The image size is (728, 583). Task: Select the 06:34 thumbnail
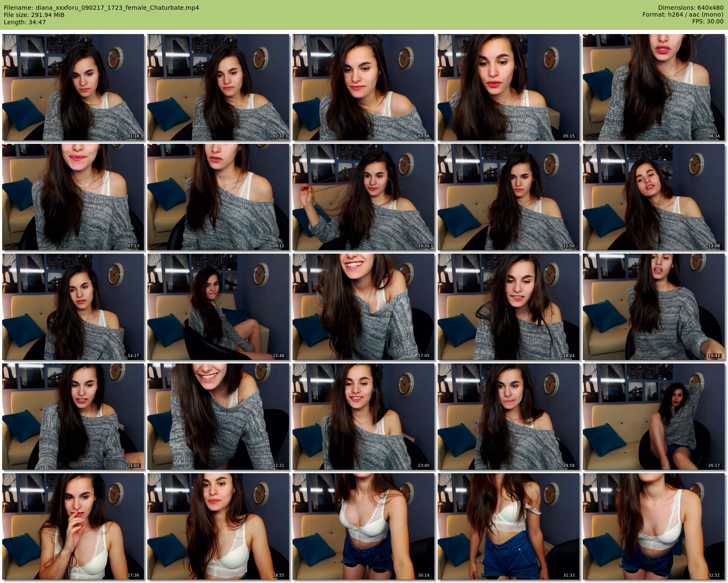(x=654, y=87)
